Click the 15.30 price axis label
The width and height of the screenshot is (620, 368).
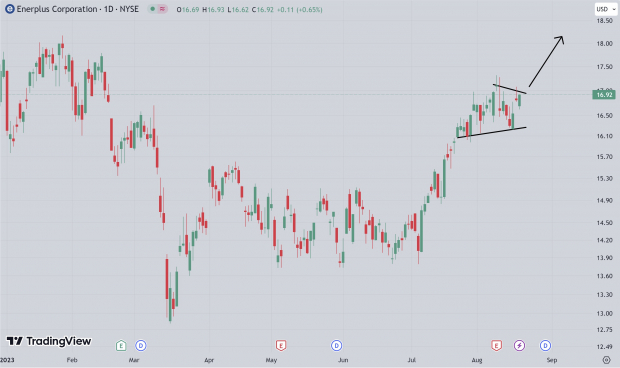tap(604, 179)
